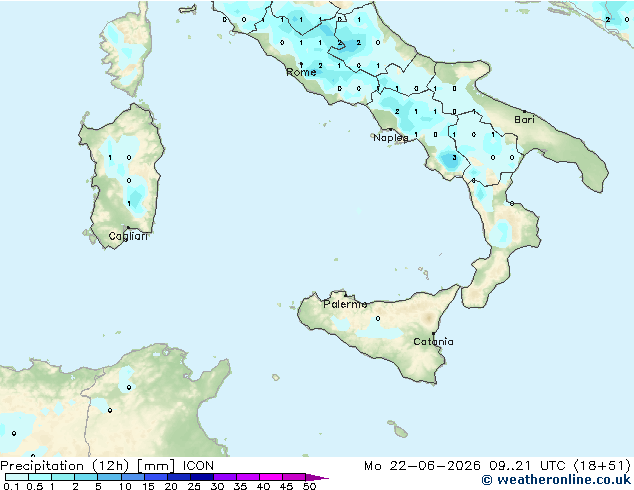Click the above-50 mm arrow on legend

[317, 477]
